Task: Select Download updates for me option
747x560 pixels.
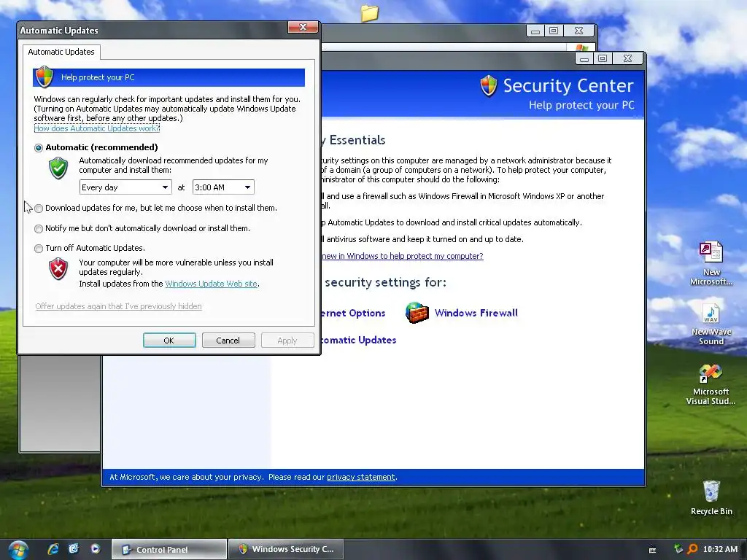Action: point(39,208)
